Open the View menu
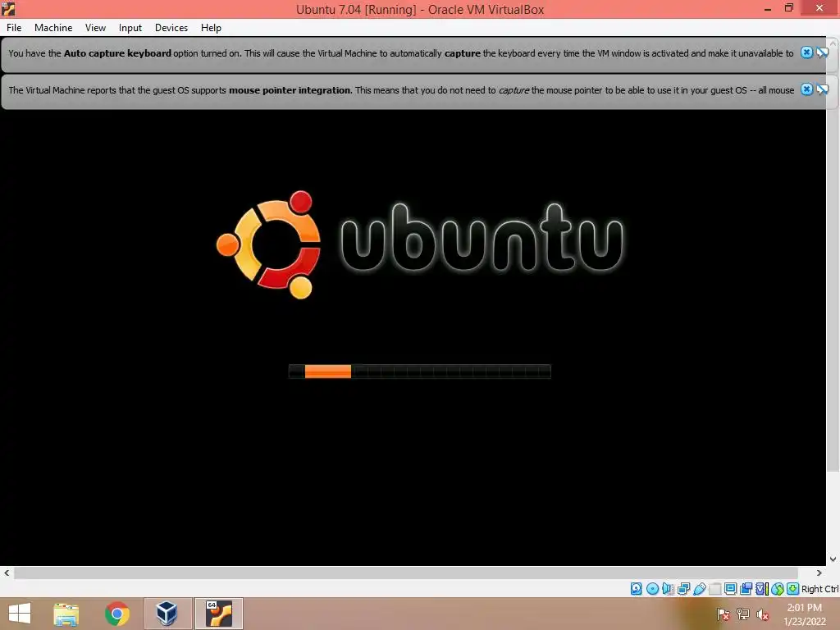Viewport: 840px width, 630px height. [95, 28]
